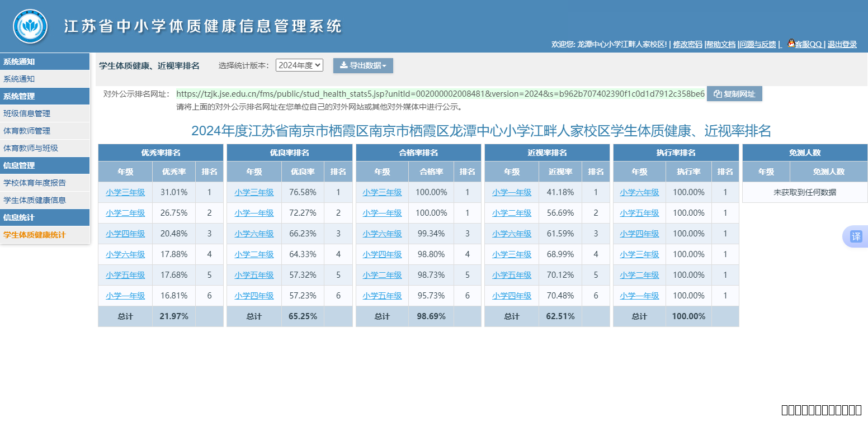Click 客服QQ link
868x422 pixels.
(808, 44)
